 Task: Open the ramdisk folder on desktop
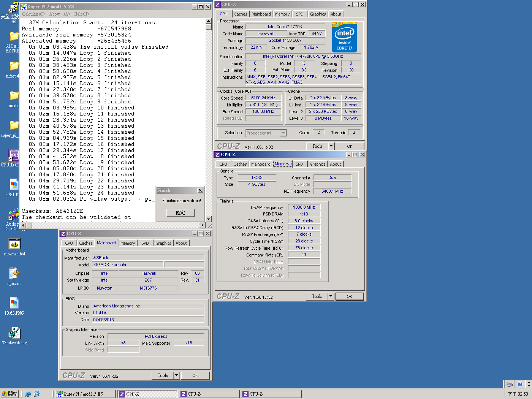(x=14, y=96)
